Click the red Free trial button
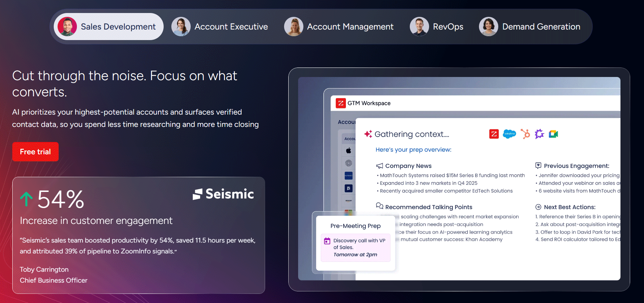 35,152
